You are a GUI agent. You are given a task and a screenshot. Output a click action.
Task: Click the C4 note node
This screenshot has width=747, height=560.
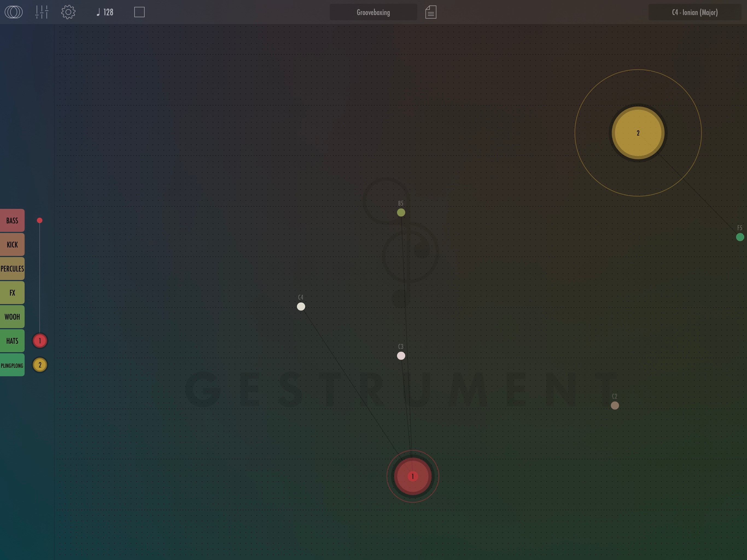301,306
